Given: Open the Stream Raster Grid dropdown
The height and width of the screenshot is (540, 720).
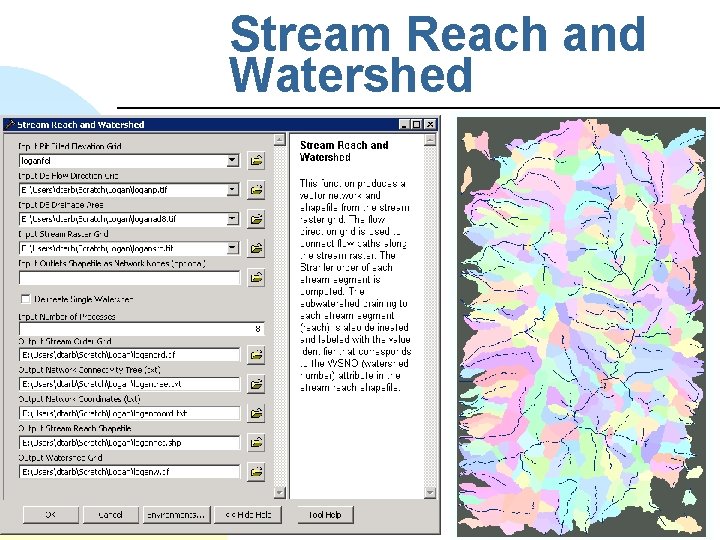Looking at the screenshot, I should coord(233,248).
